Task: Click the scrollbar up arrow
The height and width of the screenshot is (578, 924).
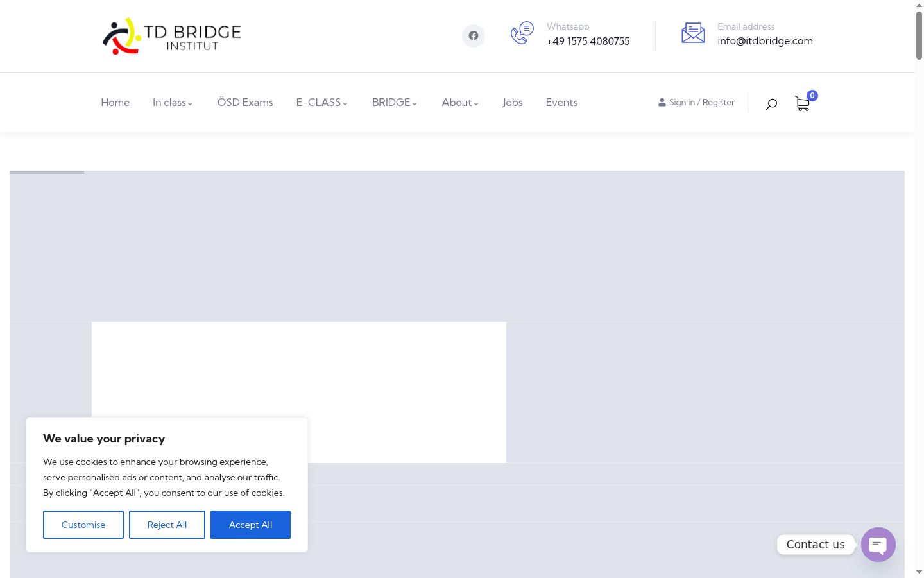Action: pos(919,5)
